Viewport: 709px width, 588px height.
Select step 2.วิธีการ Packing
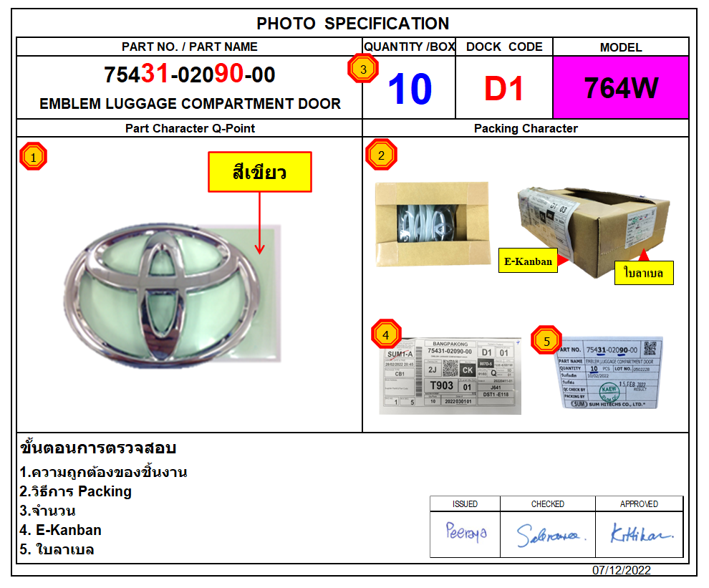[75, 491]
